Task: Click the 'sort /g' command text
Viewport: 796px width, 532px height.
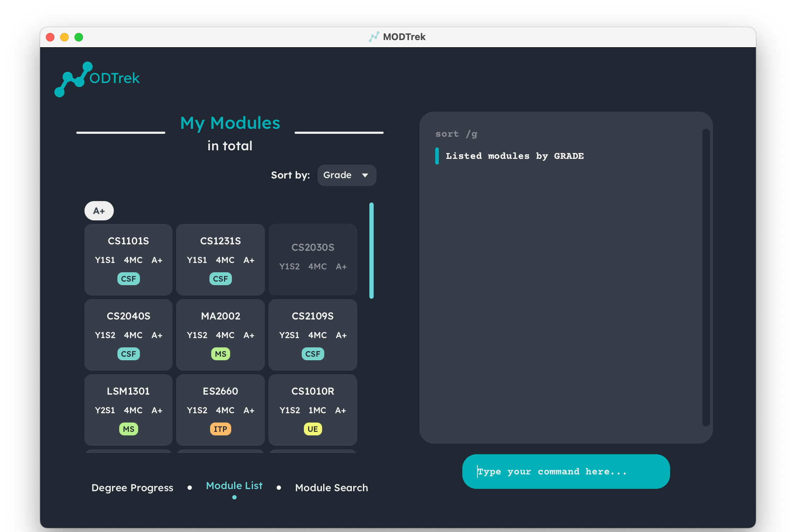Action: pos(456,134)
